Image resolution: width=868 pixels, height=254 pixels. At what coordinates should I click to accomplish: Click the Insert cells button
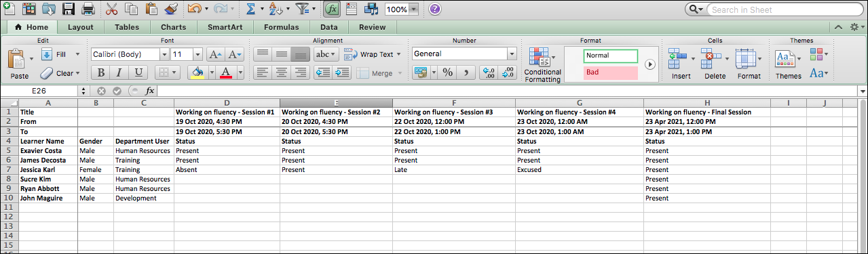pos(681,65)
